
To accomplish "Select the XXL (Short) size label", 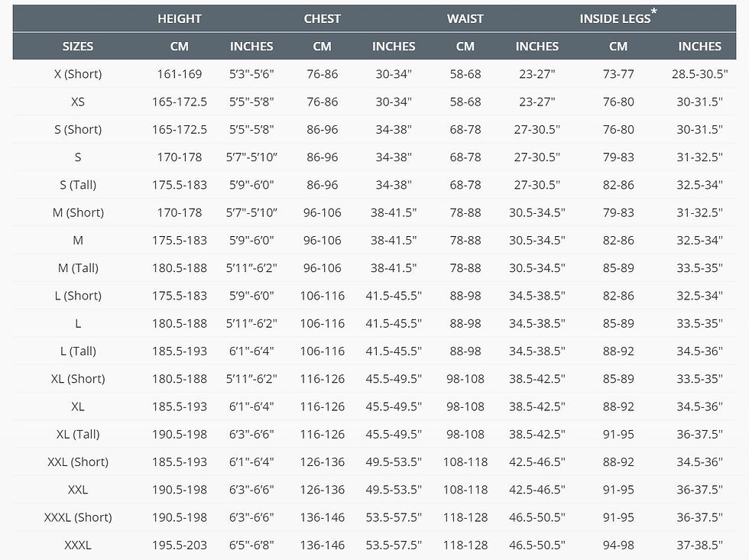I will [78, 461].
